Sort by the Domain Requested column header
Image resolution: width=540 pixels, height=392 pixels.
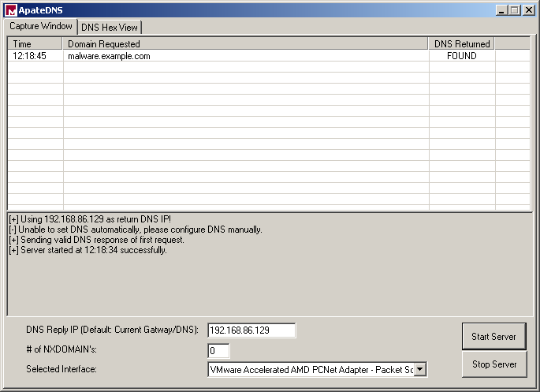[x=245, y=43]
